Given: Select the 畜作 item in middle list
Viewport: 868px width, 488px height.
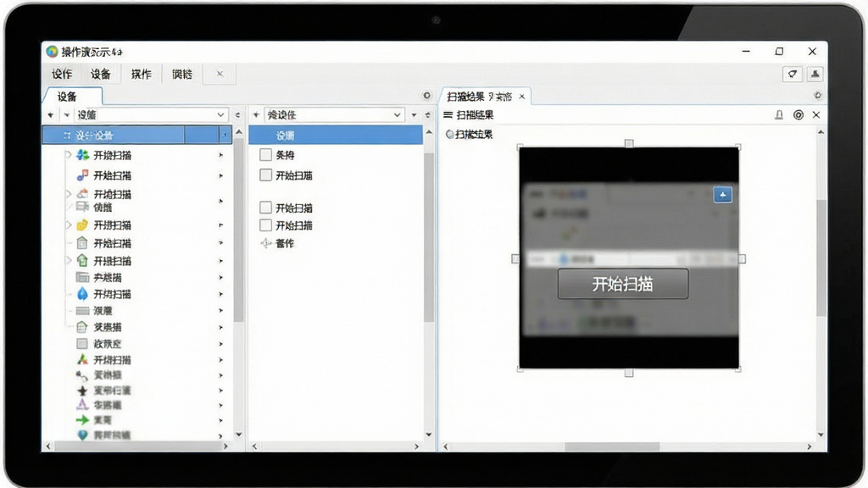Looking at the screenshot, I should point(285,243).
